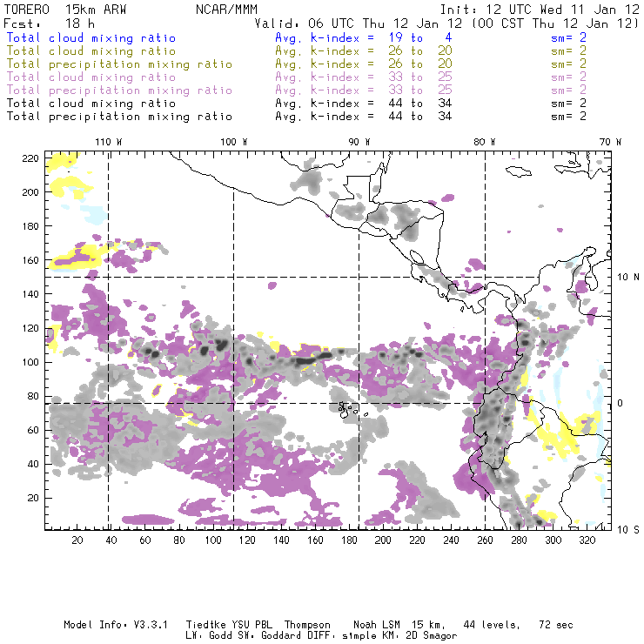Click the "(00 CST Thu 12 Jan 12)" text
644x644 pixels.
tap(555, 23)
